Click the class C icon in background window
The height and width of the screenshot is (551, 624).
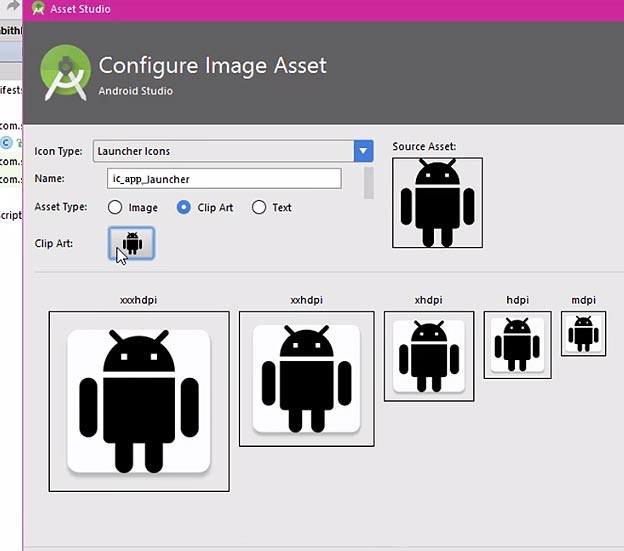pyautogui.click(x=6, y=142)
